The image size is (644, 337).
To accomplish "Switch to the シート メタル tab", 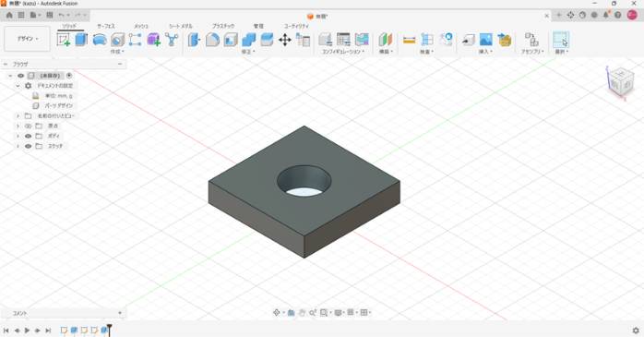I will pyautogui.click(x=180, y=26).
